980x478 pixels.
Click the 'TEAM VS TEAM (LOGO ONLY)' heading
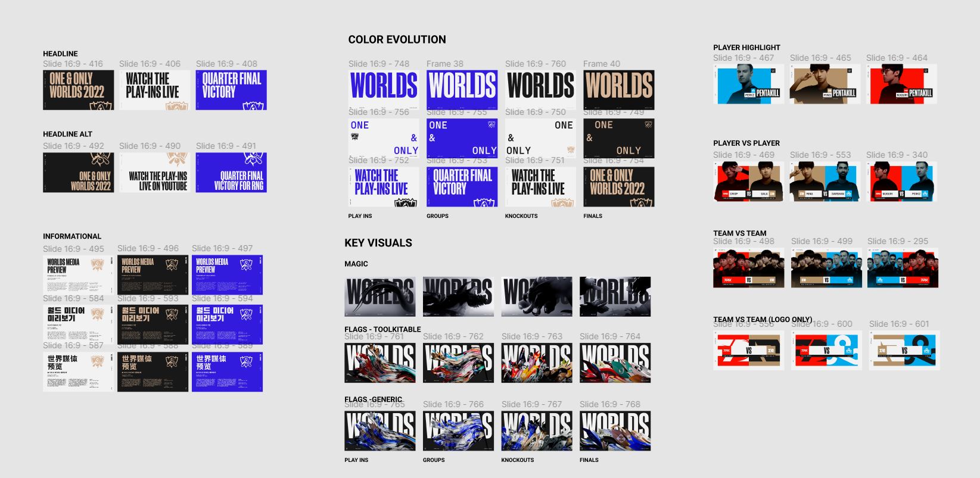[x=763, y=320]
